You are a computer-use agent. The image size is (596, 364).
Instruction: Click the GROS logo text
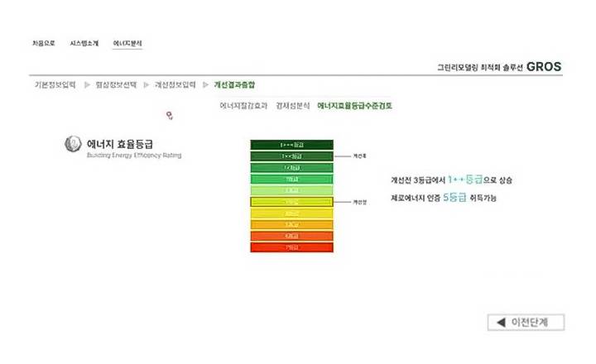pyautogui.click(x=543, y=66)
